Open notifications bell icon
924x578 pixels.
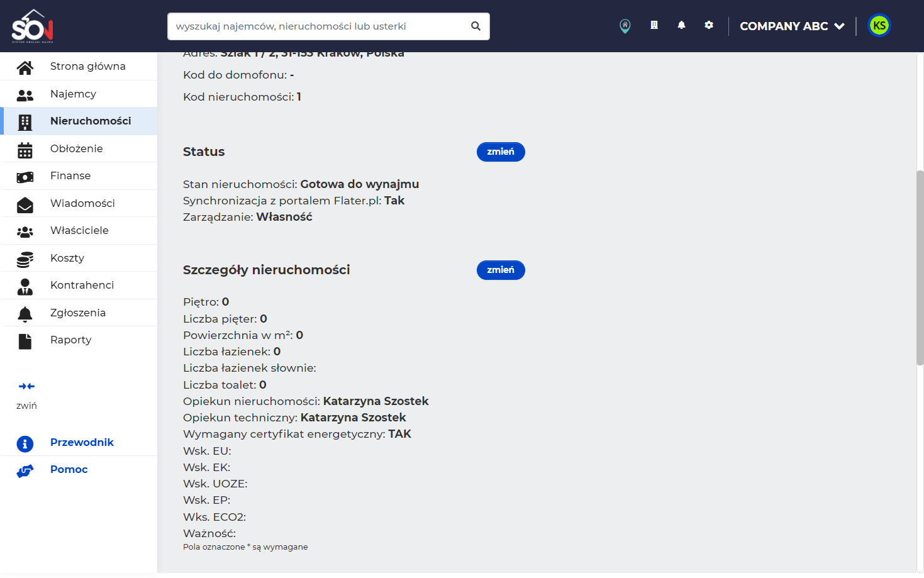coord(681,25)
